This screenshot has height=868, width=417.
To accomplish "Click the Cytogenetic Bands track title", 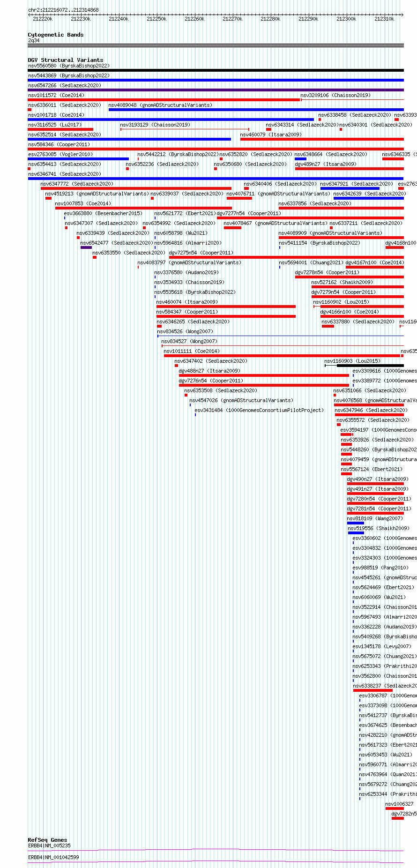I will coord(56,35).
